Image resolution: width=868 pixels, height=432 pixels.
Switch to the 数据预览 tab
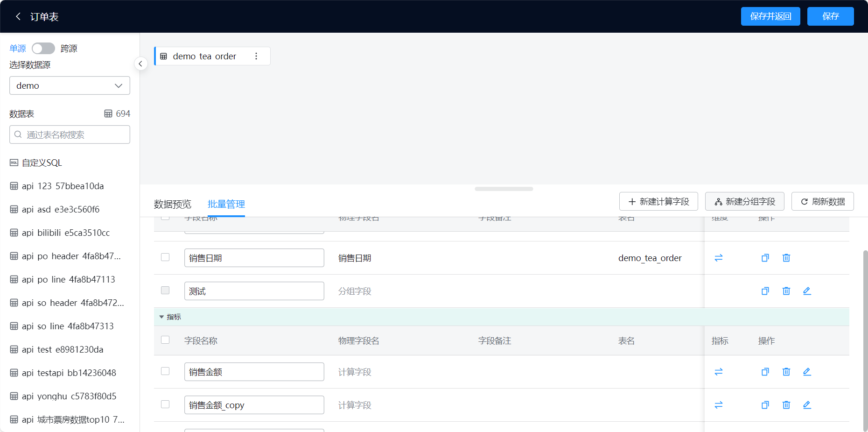coord(173,204)
